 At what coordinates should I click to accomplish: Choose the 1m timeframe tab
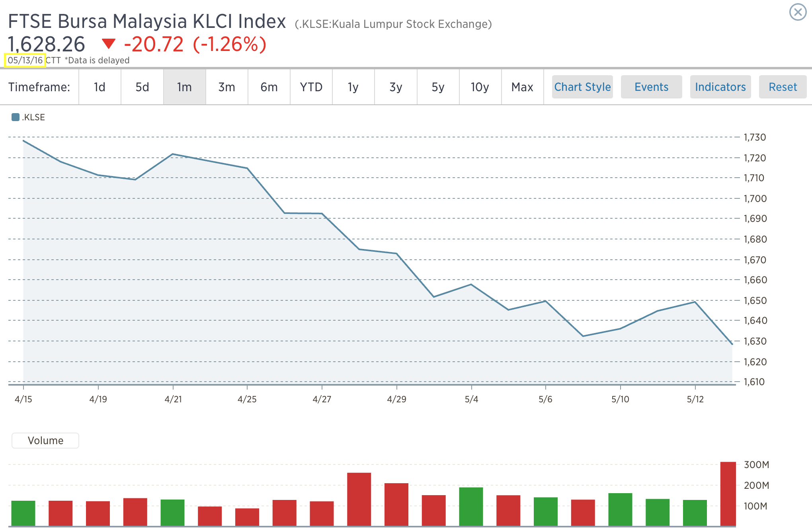(x=184, y=87)
